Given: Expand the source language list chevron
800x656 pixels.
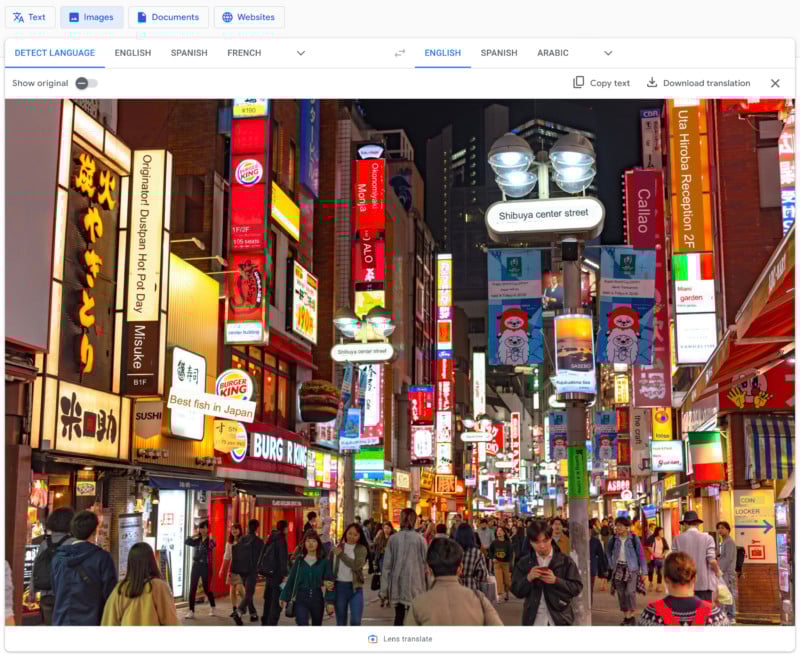Looking at the screenshot, I should (x=301, y=53).
